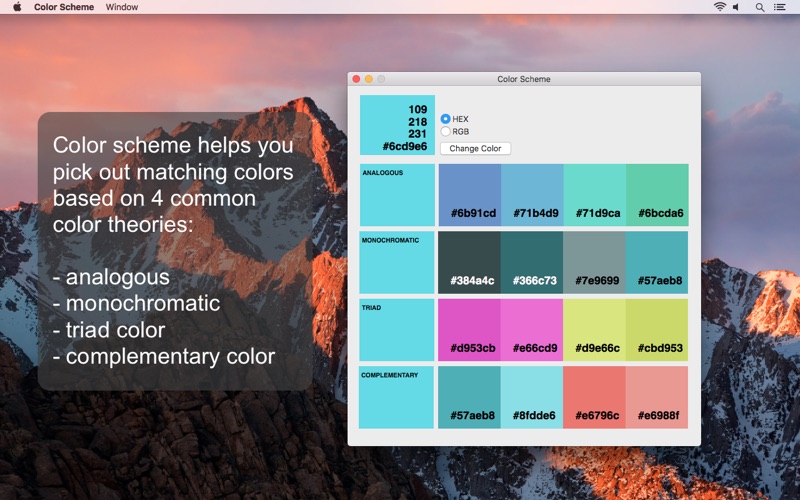Click the TRIAD base swatch
This screenshot has height=500, width=800.
pyautogui.click(x=396, y=330)
